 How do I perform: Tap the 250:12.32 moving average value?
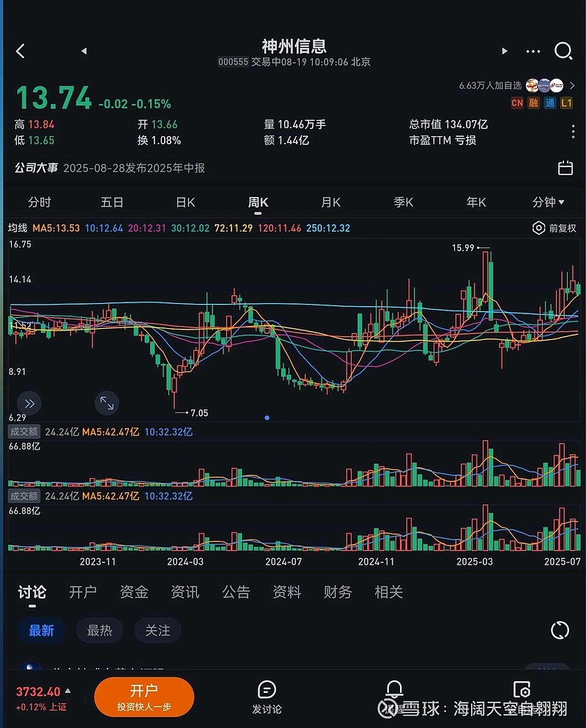[x=328, y=228]
